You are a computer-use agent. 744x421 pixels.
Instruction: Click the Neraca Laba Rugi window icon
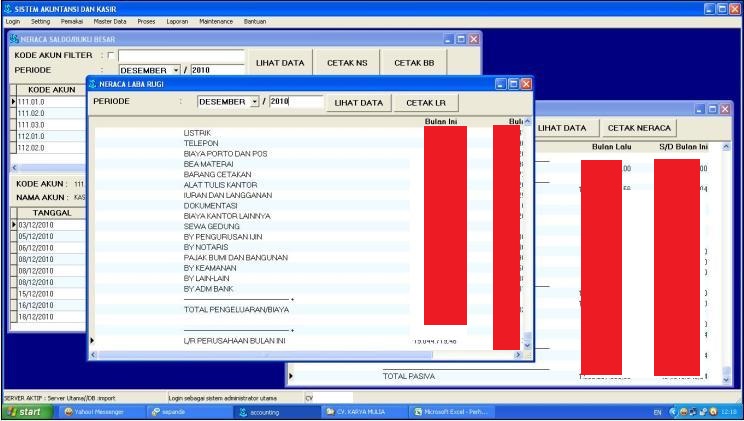pos(93,85)
